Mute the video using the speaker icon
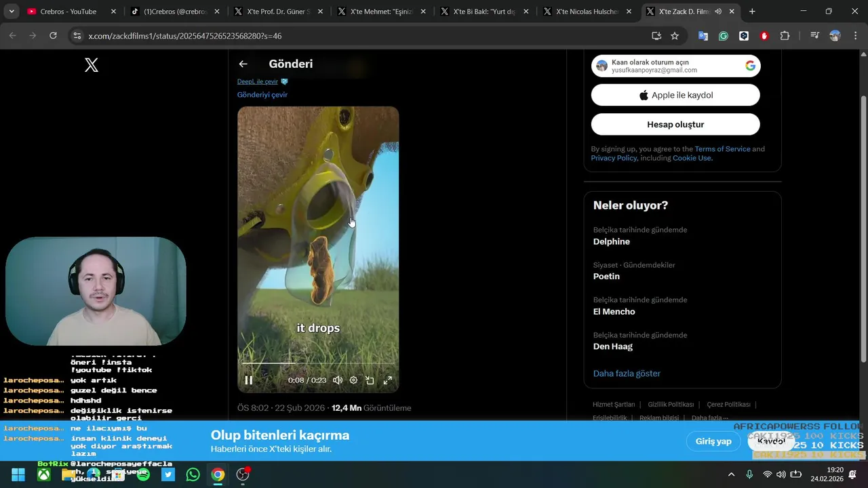 coord(337,380)
